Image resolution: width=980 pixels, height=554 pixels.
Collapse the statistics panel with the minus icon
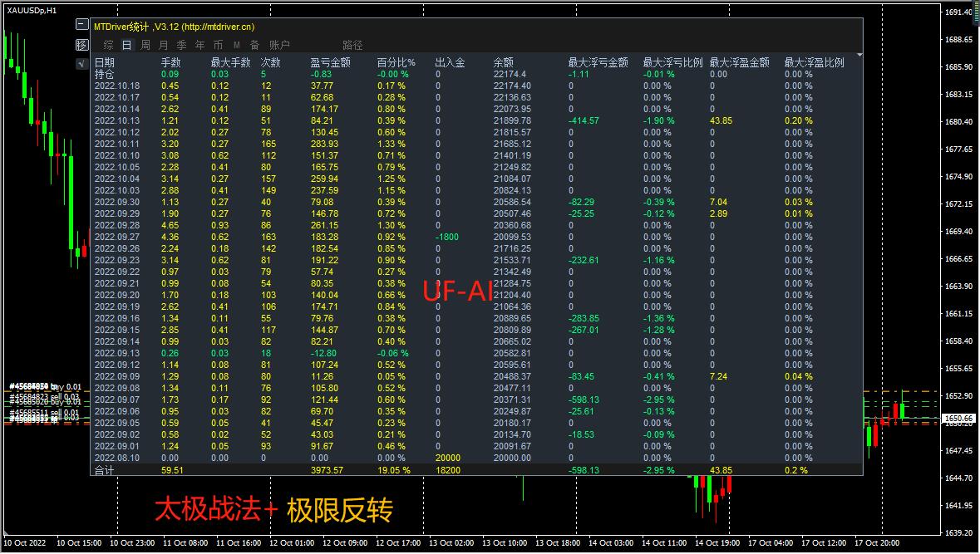(81, 24)
